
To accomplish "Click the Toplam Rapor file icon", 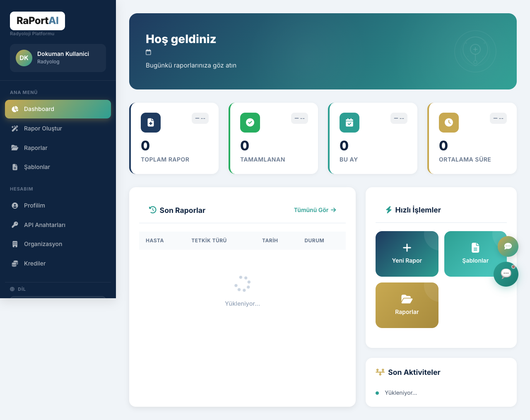I will pyautogui.click(x=151, y=123).
